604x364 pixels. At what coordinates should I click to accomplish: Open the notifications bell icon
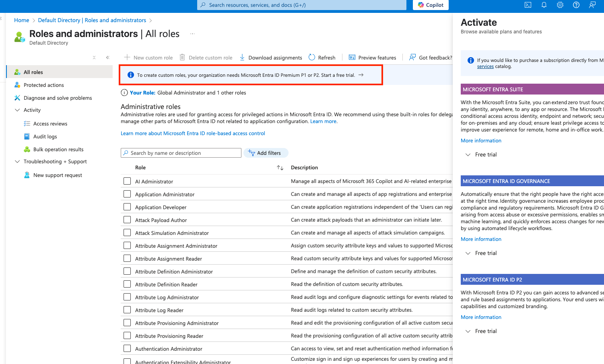point(544,5)
